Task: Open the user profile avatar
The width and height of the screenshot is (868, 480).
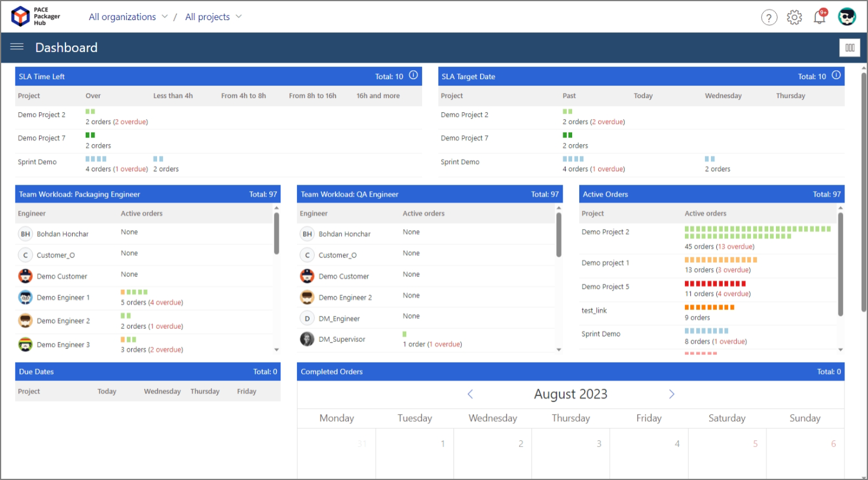Action: [847, 17]
